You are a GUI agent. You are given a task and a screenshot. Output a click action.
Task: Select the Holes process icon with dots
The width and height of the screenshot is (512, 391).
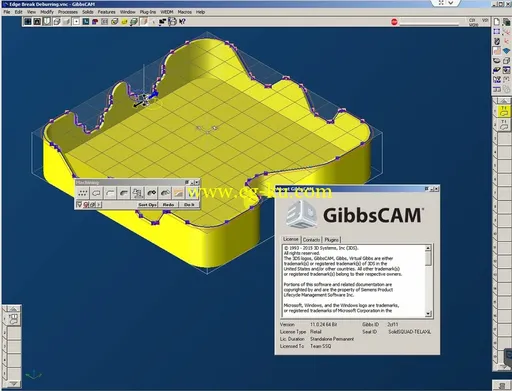[83, 193]
